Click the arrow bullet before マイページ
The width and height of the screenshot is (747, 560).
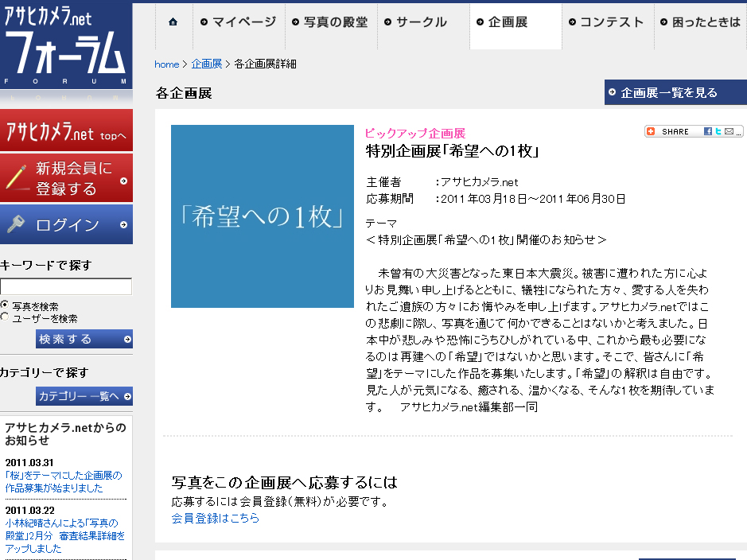click(x=204, y=22)
